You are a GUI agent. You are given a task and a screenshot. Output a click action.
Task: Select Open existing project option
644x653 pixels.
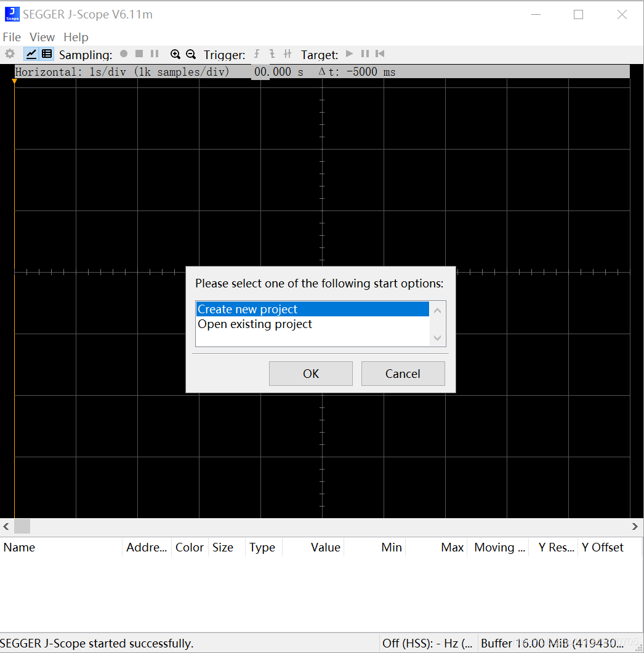click(312, 324)
